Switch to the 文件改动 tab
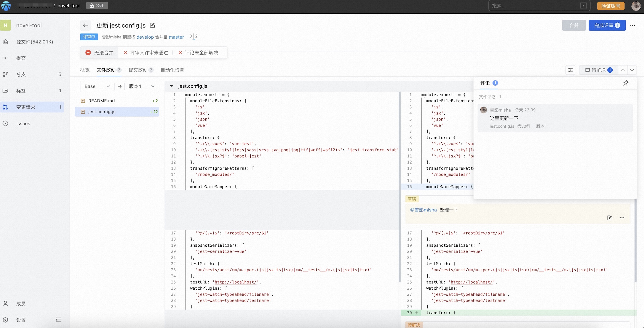 coord(109,70)
